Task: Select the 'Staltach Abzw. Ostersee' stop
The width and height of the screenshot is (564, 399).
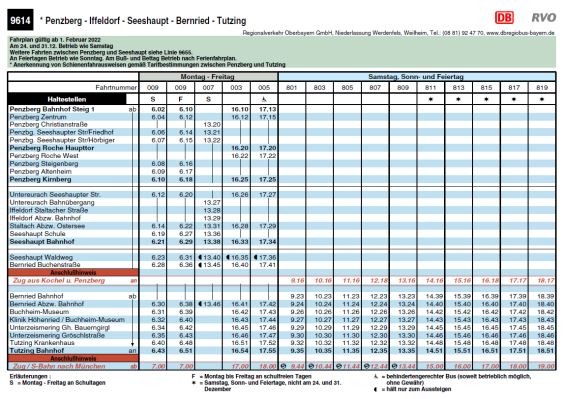Action: (47, 226)
